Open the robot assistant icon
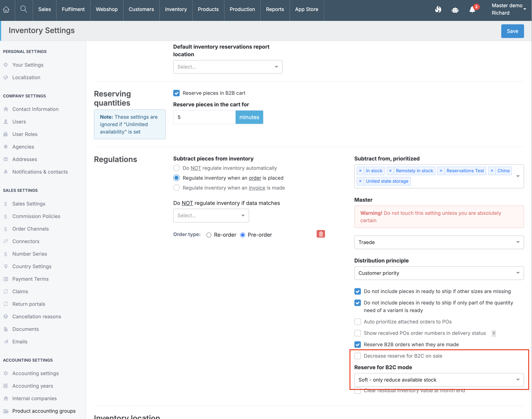The image size is (532, 419). point(455,10)
